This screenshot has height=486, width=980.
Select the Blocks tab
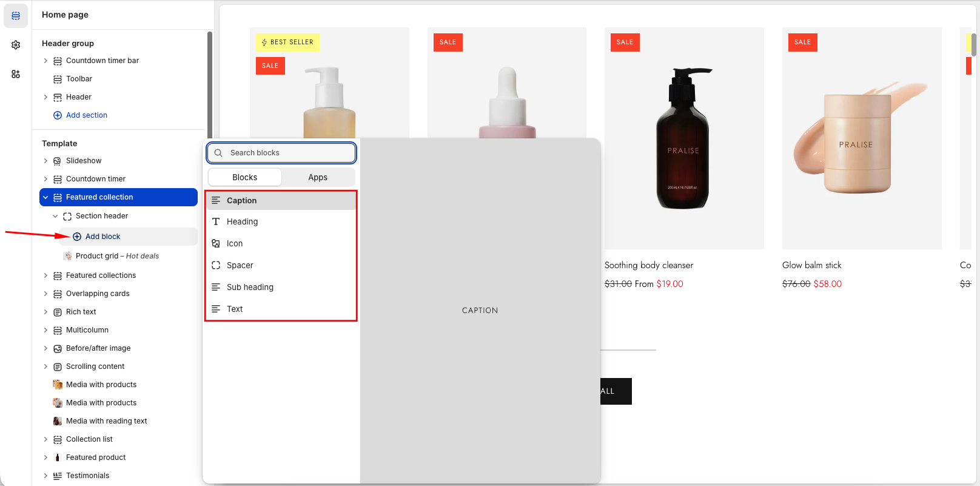[x=245, y=177]
